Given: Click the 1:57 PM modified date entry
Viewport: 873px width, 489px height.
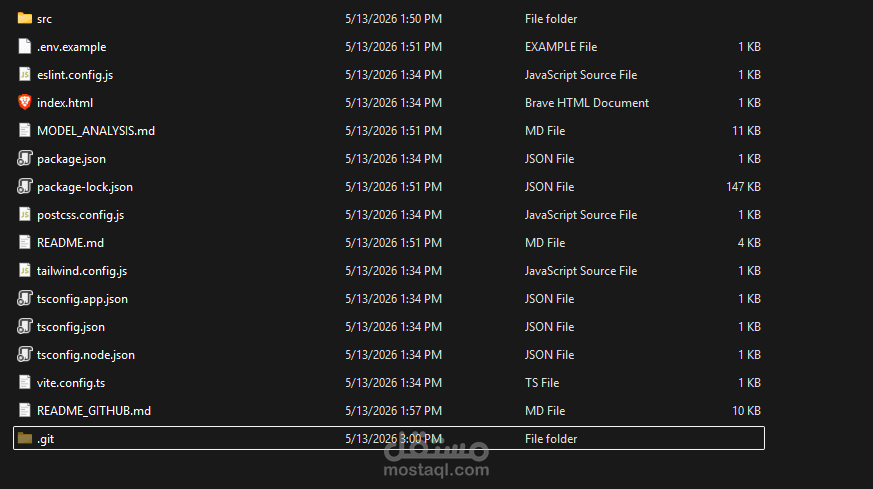Looking at the screenshot, I should pos(394,410).
